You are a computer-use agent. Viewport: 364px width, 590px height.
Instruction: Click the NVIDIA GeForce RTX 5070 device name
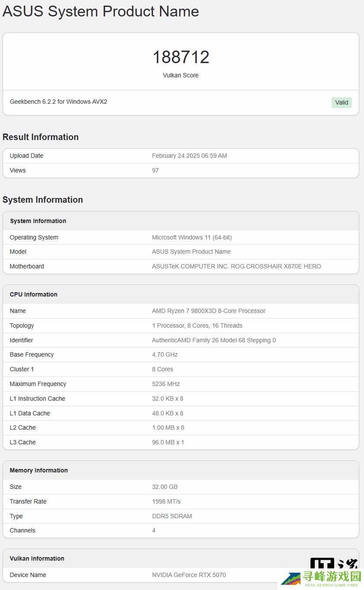[189, 575]
